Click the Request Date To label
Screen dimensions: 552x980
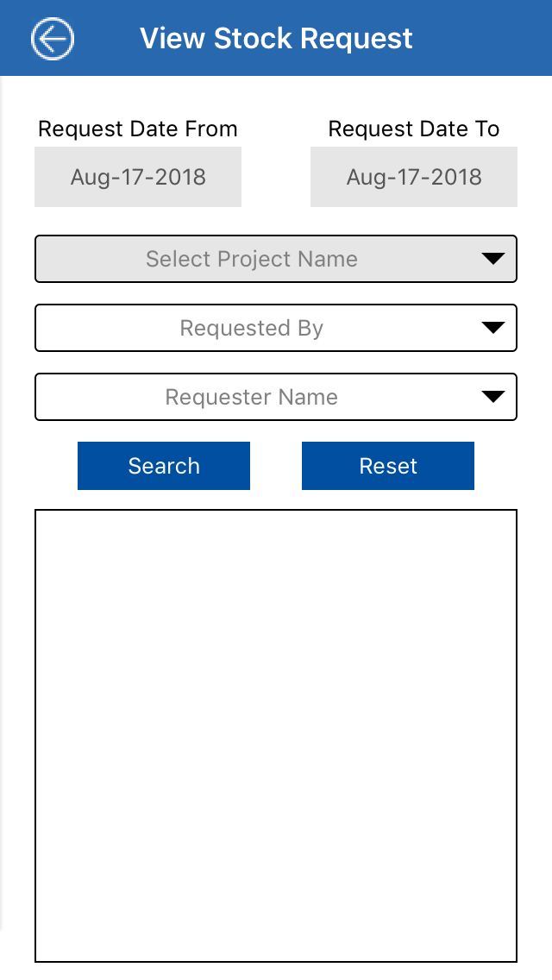(414, 129)
